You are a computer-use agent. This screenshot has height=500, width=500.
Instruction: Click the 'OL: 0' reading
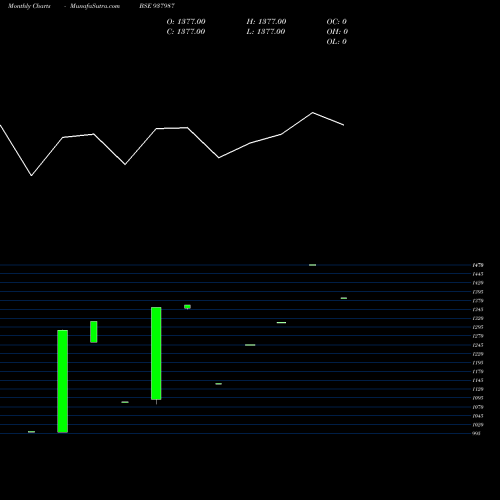point(337,42)
